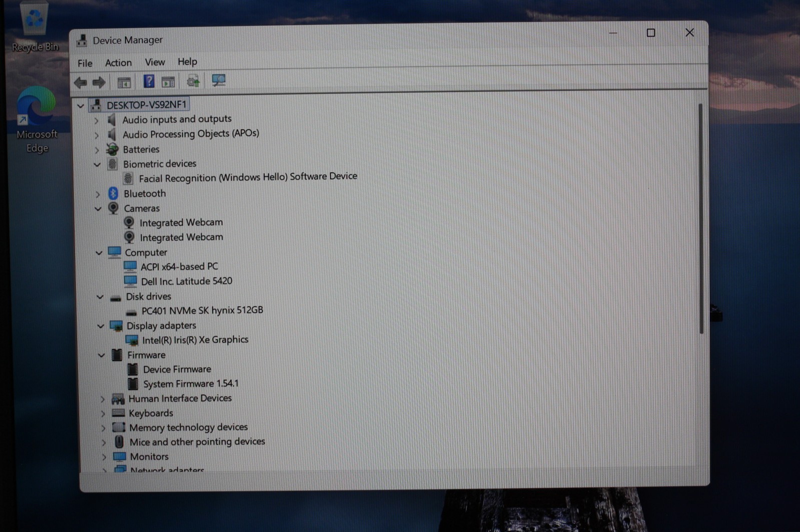Collapse the Cameras category arrow
Screen dimensions: 800x532
coord(98,208)
